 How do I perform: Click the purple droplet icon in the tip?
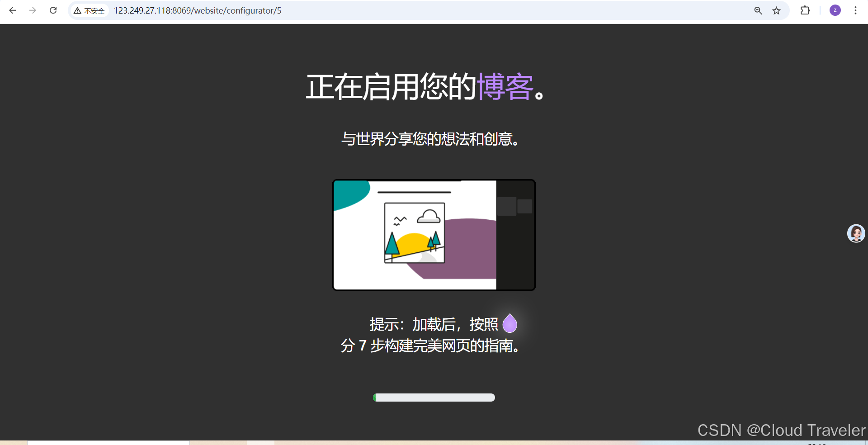click(510, 323)
